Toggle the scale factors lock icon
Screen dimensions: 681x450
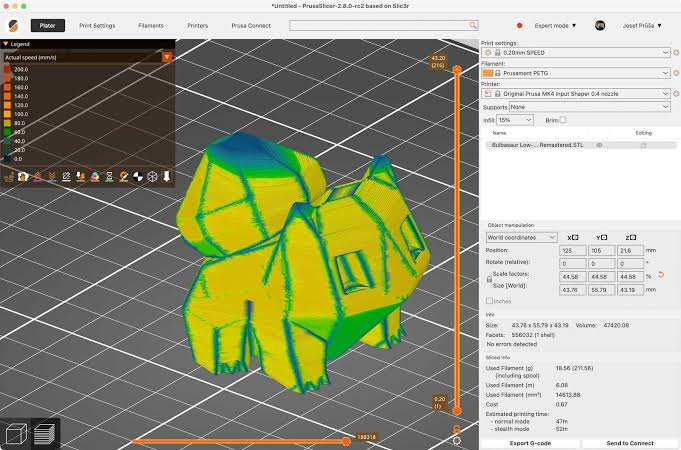pyautogui.click(x=489, y=279)
